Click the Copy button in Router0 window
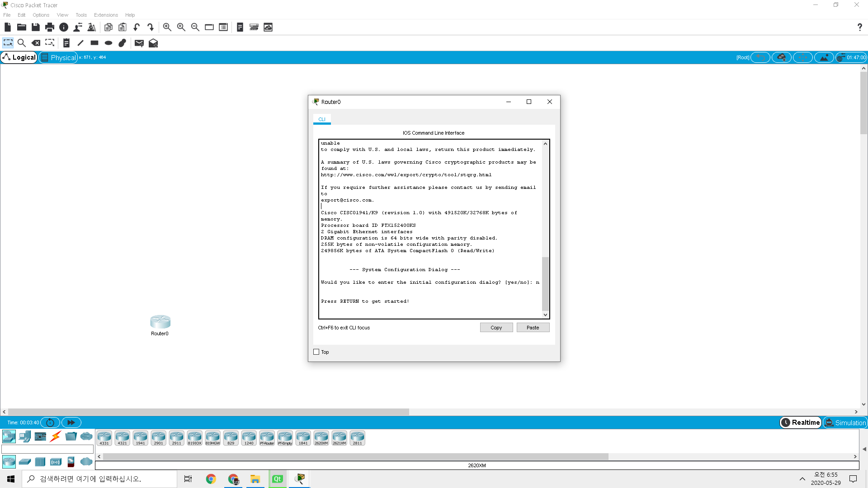This screenshot has height=488, width=868. click(x=496, y=327)
